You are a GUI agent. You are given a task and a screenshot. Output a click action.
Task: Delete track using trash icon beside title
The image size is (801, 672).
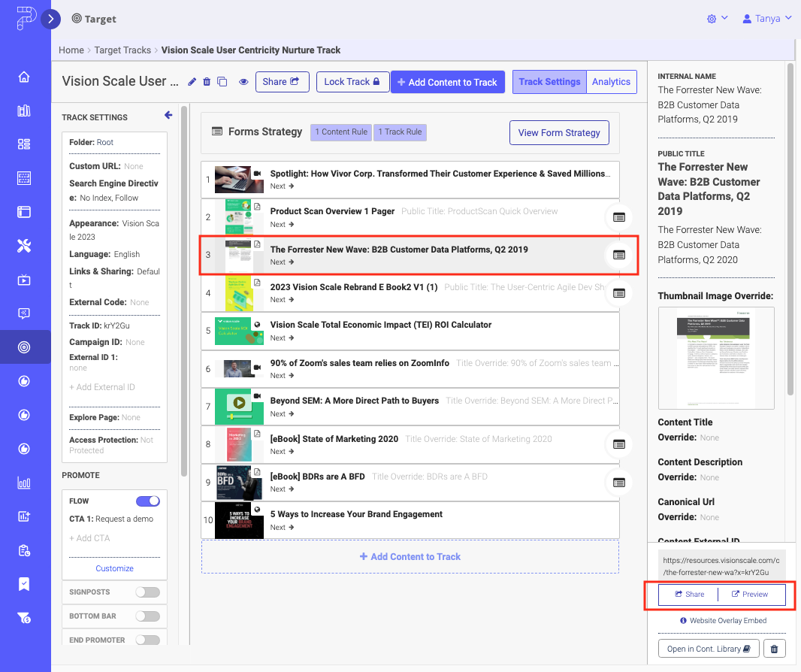click(x=207, y=82)
